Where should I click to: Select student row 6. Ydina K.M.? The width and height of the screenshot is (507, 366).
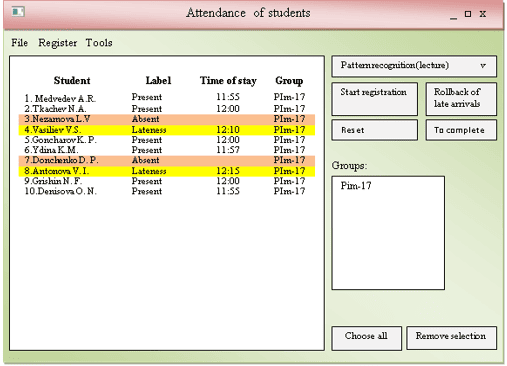pyautogui.click(x=167, y=150)
